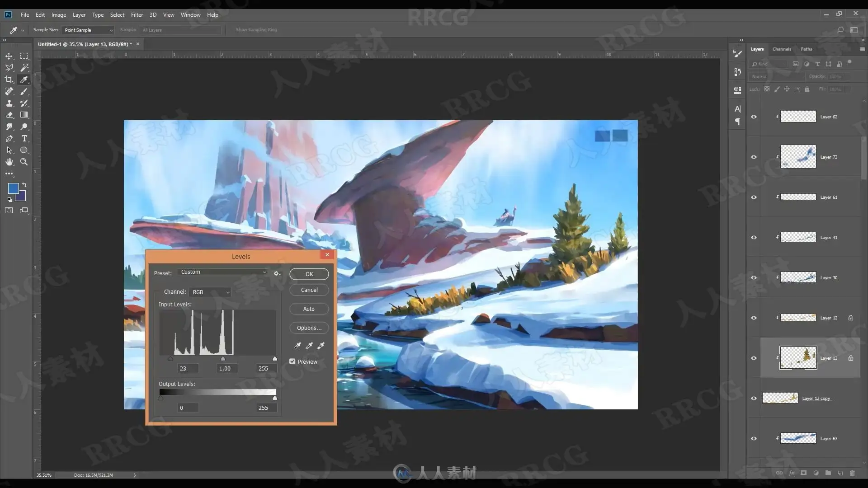
Task: Click Options button in Levels
Action: coord(309,328)
